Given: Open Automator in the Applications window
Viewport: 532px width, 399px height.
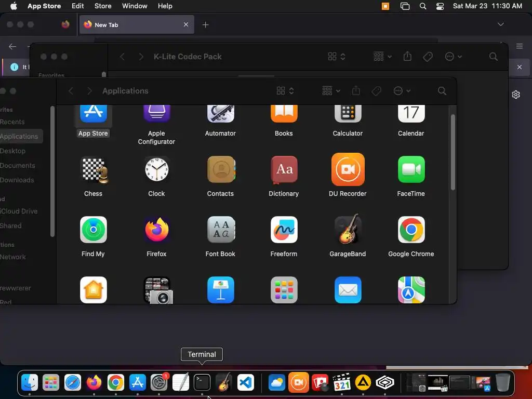Looking at the screenshot, I should point(220,114).
